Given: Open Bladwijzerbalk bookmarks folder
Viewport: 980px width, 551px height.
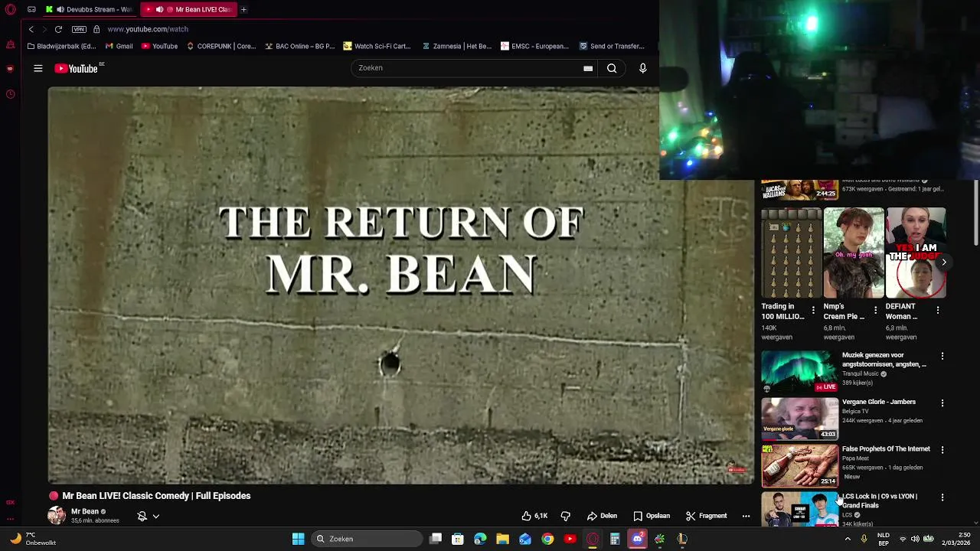Looking at the screenshot, I should [x=61, y=46].
